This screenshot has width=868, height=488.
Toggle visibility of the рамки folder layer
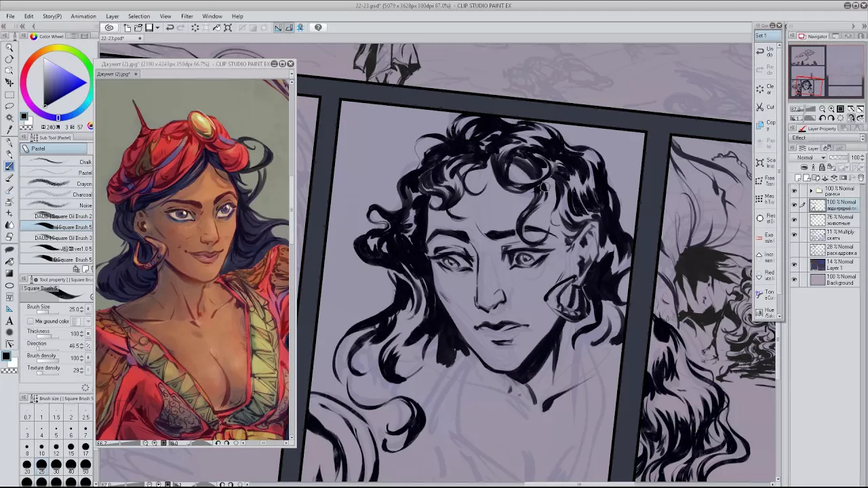pyautogui.click(x=794, y=191)
